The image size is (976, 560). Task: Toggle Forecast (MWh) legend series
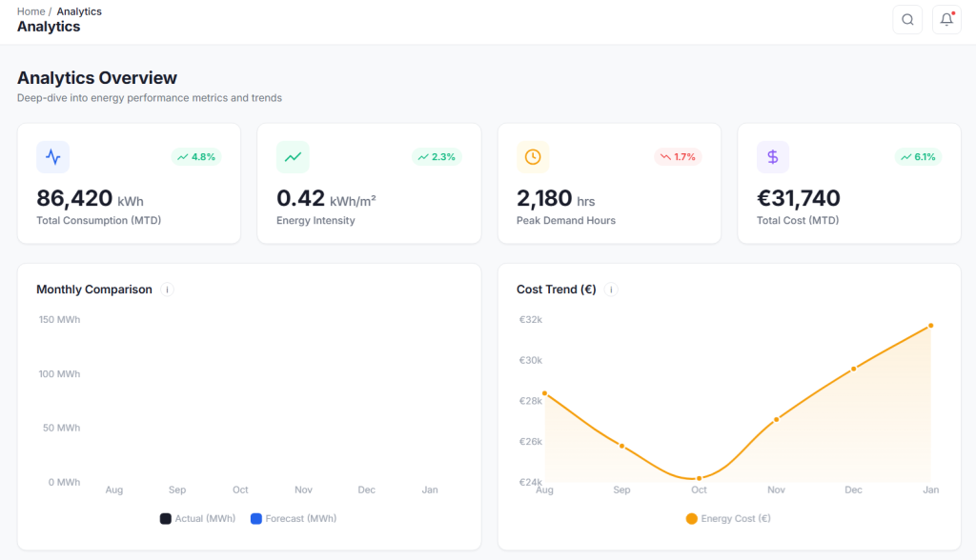pos(294,519)
